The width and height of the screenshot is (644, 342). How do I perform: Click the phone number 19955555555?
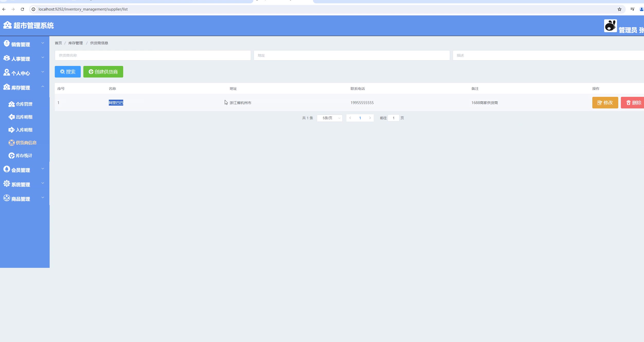click(x=362, y=103)
